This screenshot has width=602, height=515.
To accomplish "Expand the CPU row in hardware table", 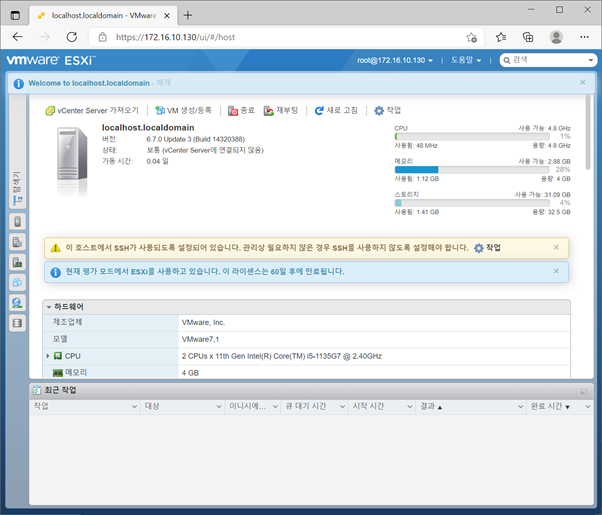I will (48, 356).
